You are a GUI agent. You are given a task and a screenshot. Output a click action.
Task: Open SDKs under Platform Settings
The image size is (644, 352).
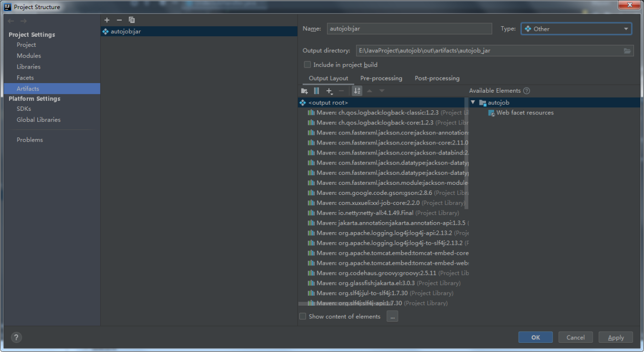pos(24,109)
